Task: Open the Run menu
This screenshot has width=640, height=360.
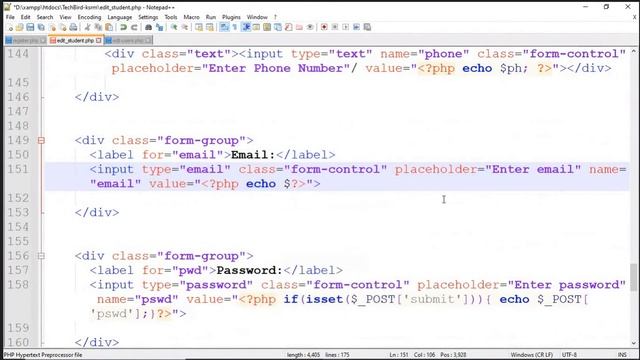Action: click(211, 17)
